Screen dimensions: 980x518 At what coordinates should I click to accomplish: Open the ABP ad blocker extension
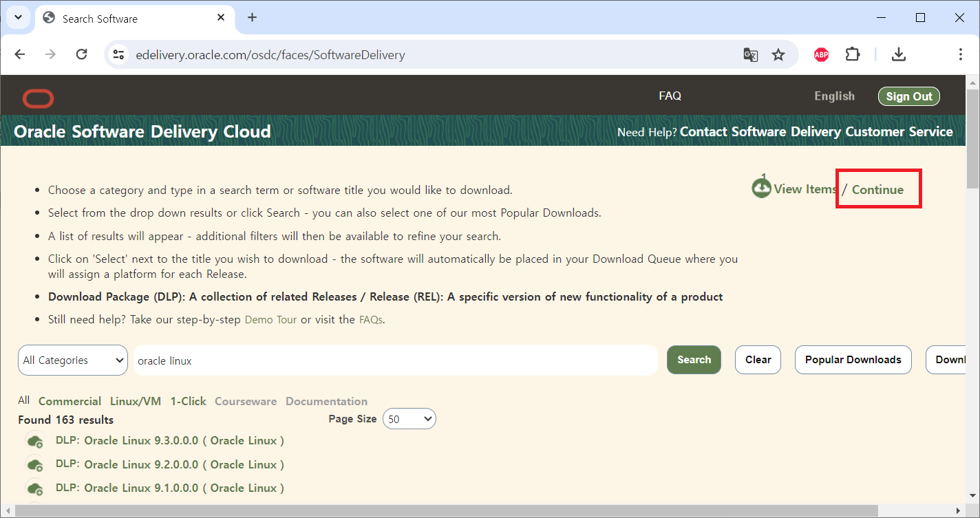[821, 54]
